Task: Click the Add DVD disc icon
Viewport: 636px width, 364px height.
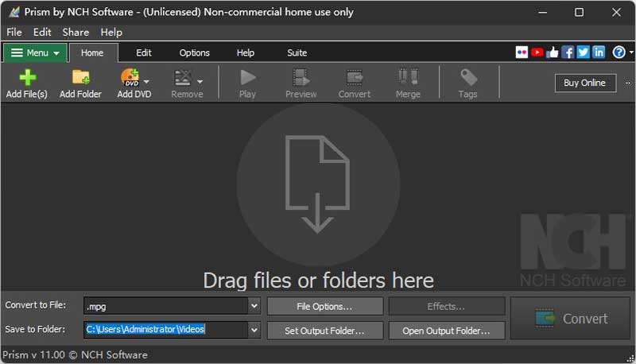Action: tap(130, 77)
